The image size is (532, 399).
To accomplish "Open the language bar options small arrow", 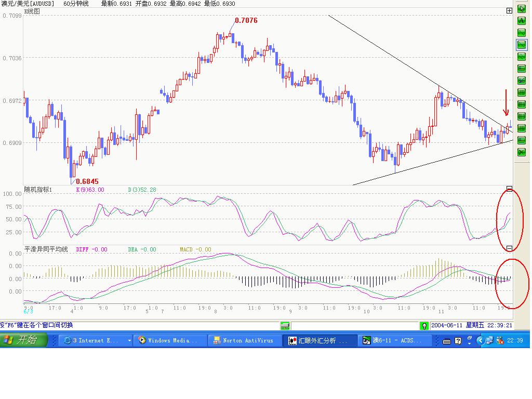I will [470, 343].
